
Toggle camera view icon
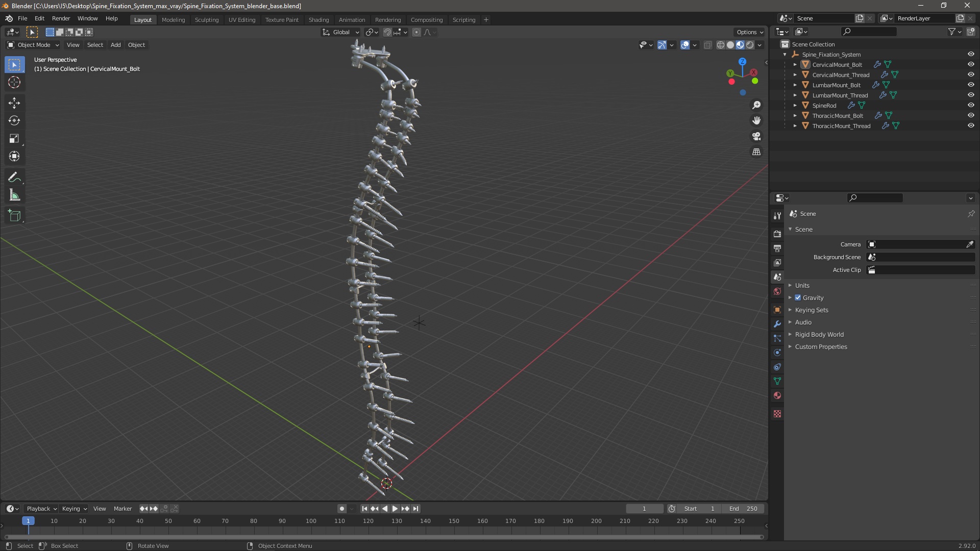(756, 136)
